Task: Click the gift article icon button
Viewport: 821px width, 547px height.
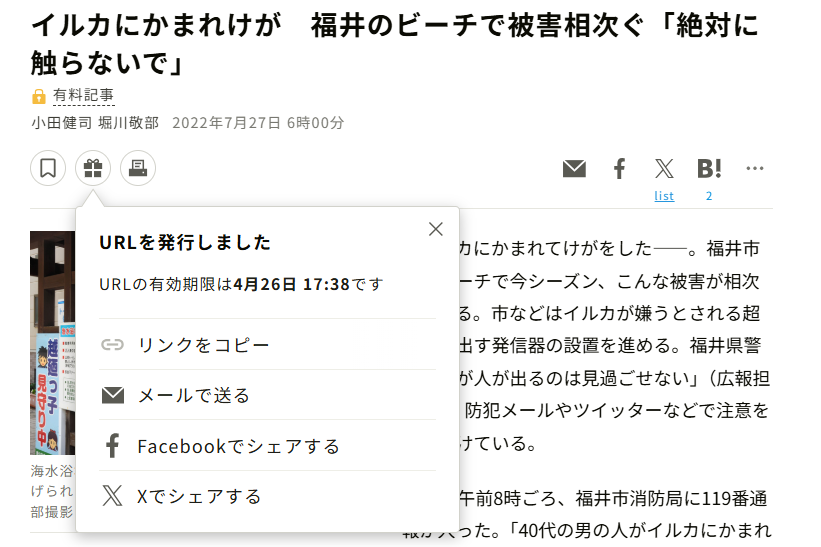Action: 93,168
